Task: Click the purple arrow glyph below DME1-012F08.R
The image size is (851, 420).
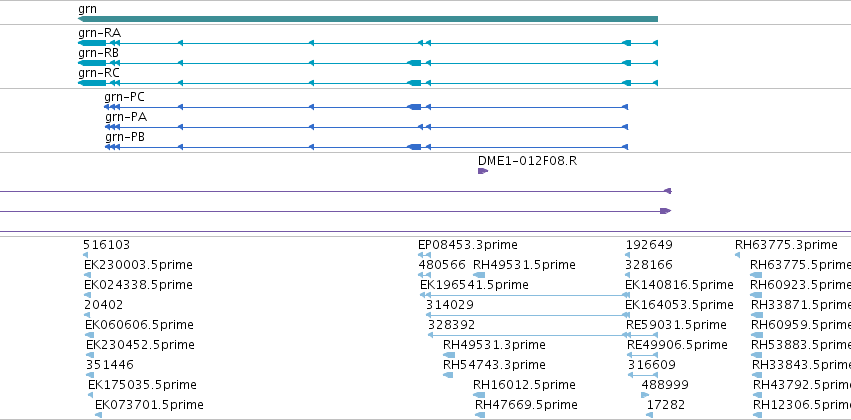Action: click(483, 171)
